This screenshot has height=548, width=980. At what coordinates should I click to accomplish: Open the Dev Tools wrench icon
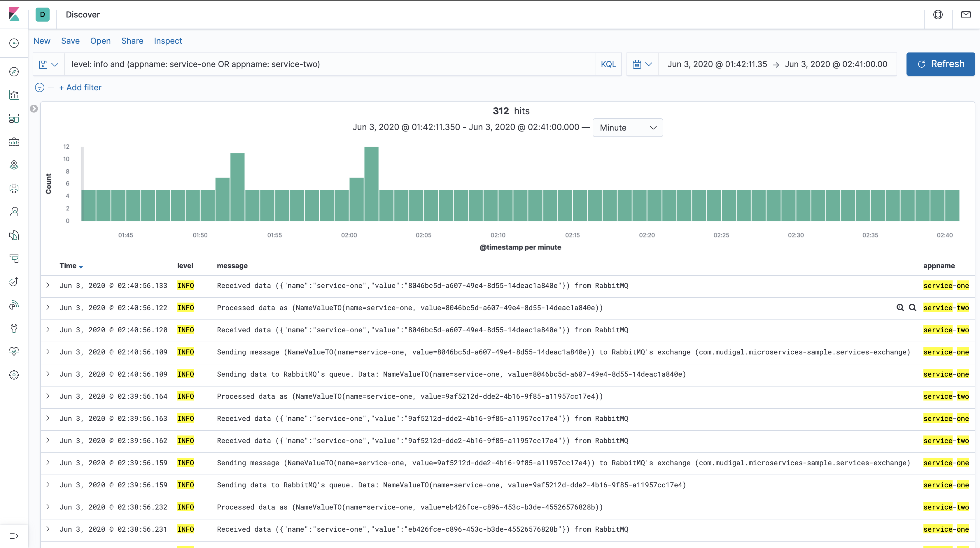point(14,328)
